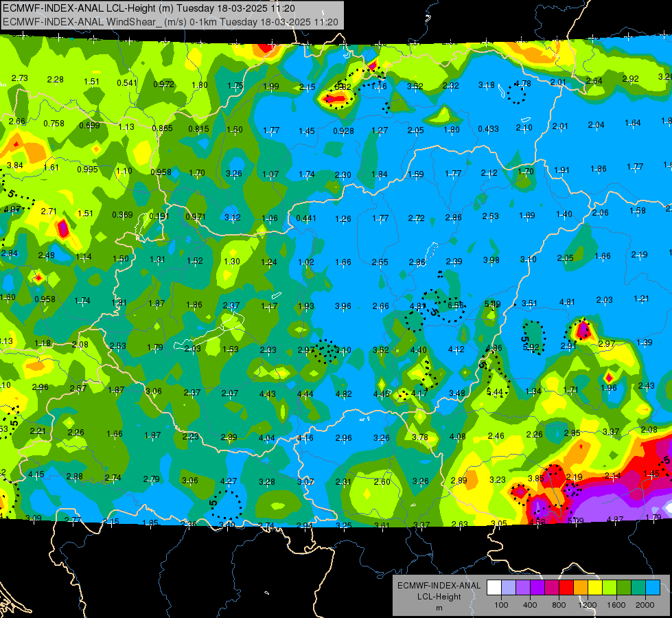Click the grid value 0.433
The height and width of the screenshot is (618, 672).
coord(488,128)
